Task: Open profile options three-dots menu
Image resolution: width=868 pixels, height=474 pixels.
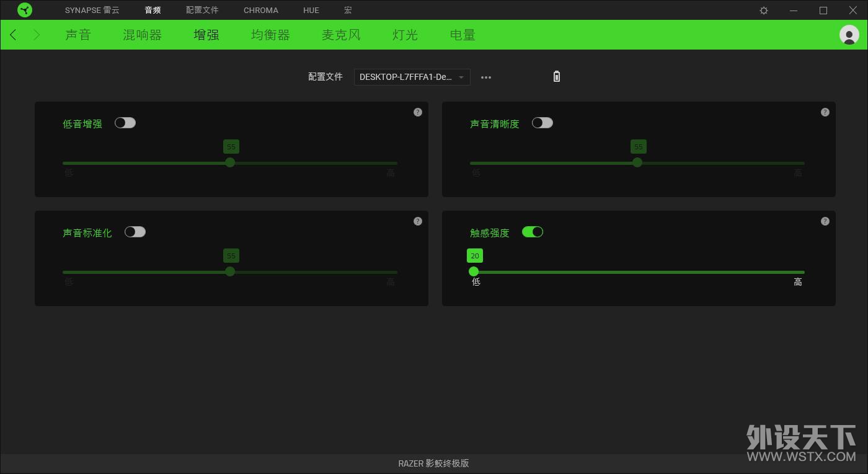Action: pos(486,77)
